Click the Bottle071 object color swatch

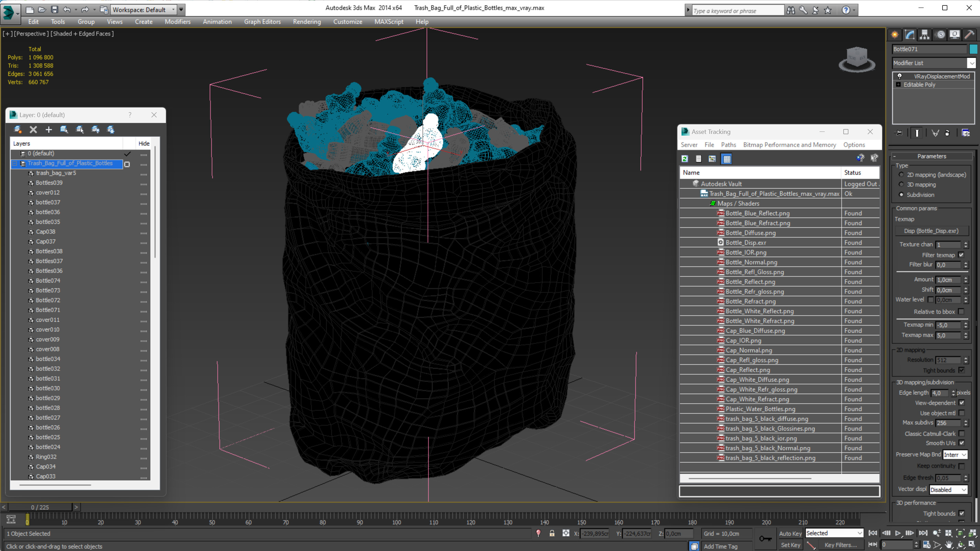(973, 49)
